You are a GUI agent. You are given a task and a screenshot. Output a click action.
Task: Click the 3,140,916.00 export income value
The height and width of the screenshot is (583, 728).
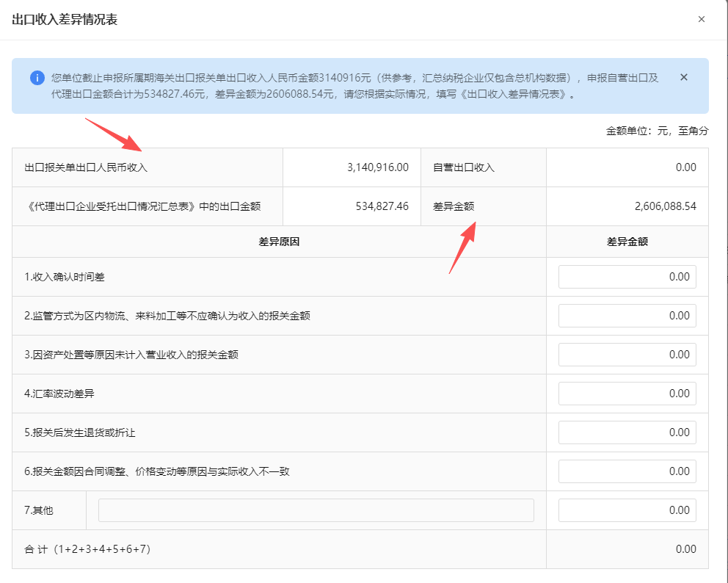click(x=377, y=167)
